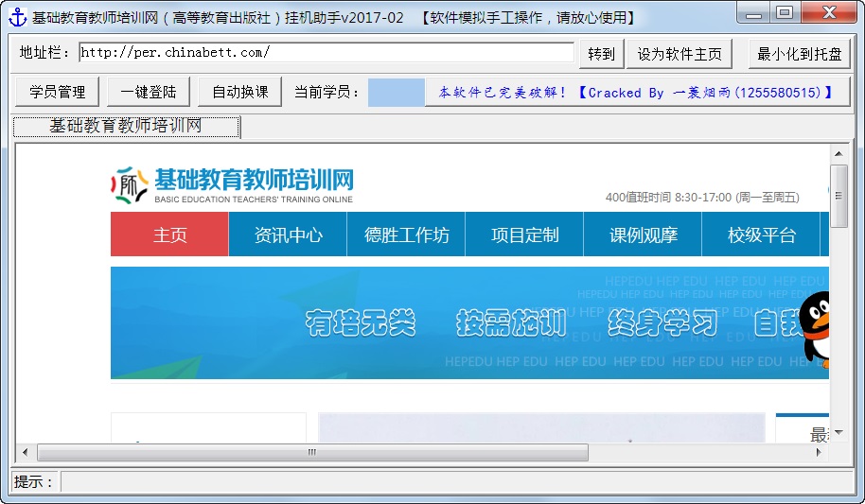
Task: Open 德胜工作坊 in site navigation
Action: (406, 235)
